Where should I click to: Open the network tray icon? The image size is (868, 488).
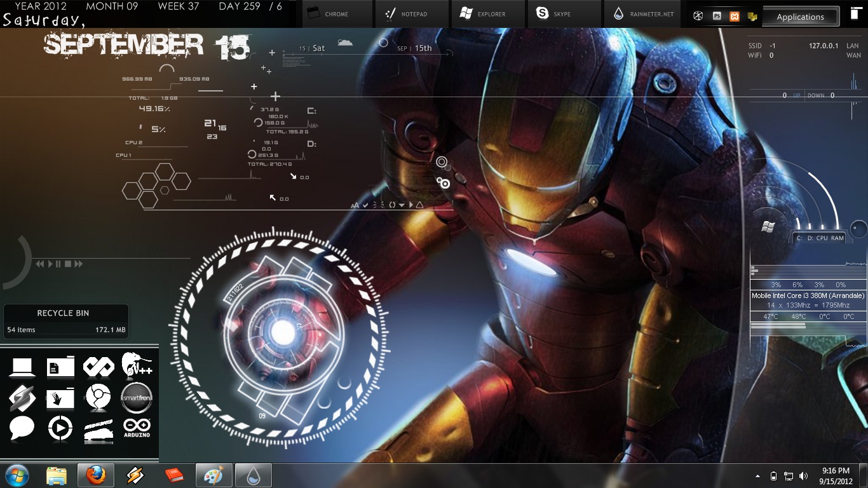coord(789,476)
